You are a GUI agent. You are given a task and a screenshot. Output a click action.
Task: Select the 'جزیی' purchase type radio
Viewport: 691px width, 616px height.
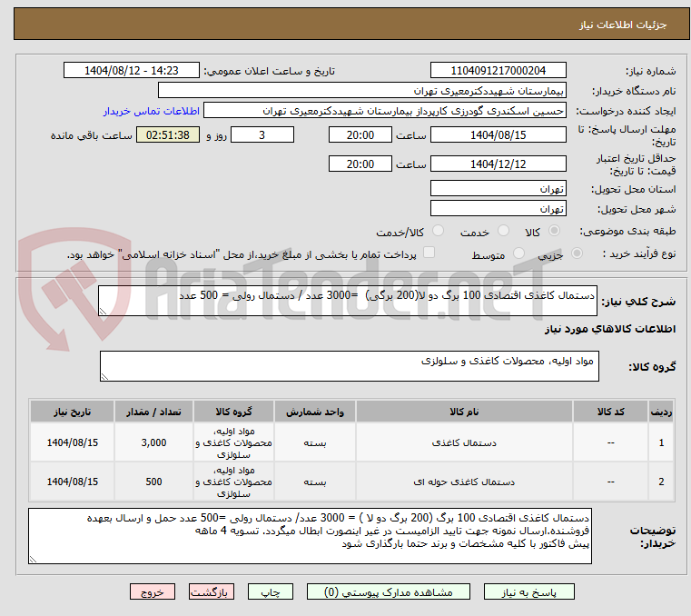click(x=577, y=253)
